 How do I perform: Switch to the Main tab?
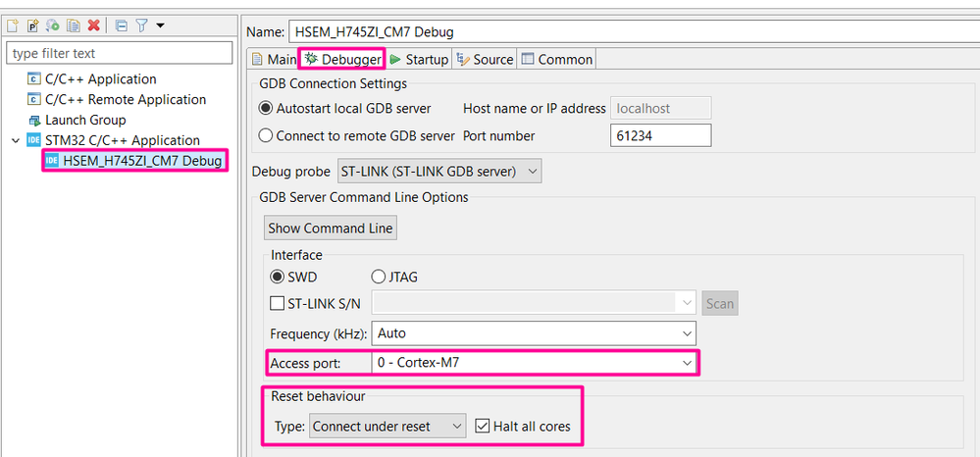pyautogui.click(x=274, y=60)
